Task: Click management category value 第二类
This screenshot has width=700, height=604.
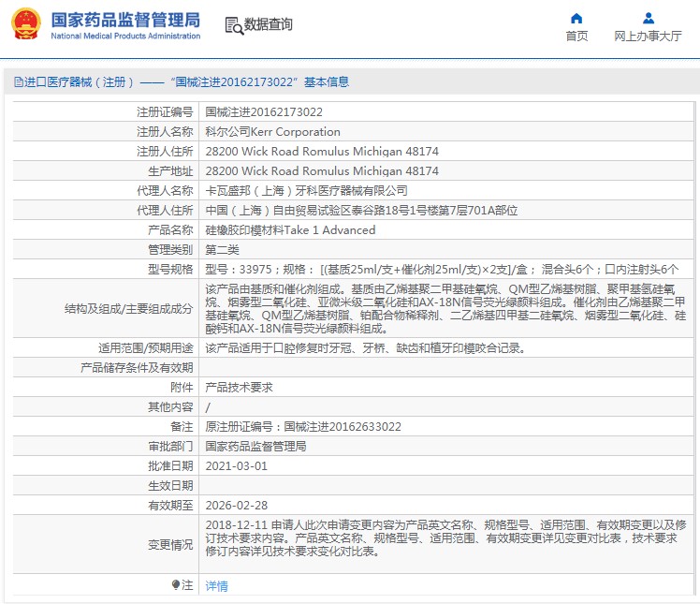Action: coord(223,250)
